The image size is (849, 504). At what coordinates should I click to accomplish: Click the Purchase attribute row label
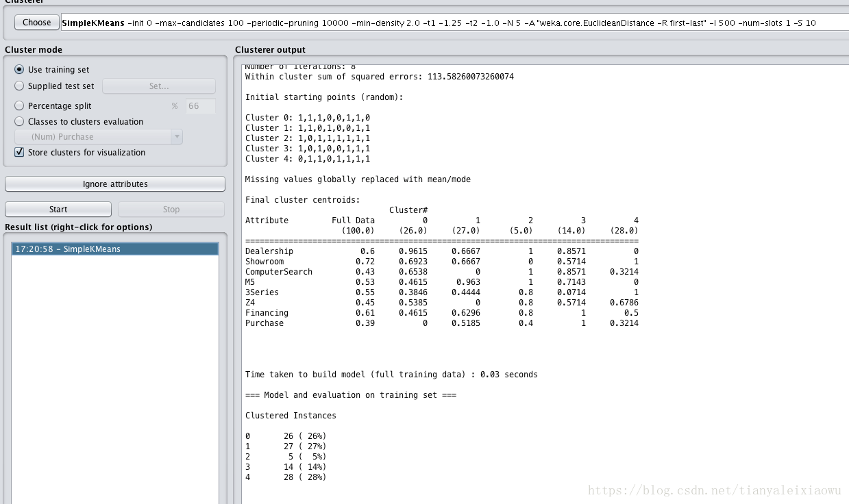click(x=264, y=323)
